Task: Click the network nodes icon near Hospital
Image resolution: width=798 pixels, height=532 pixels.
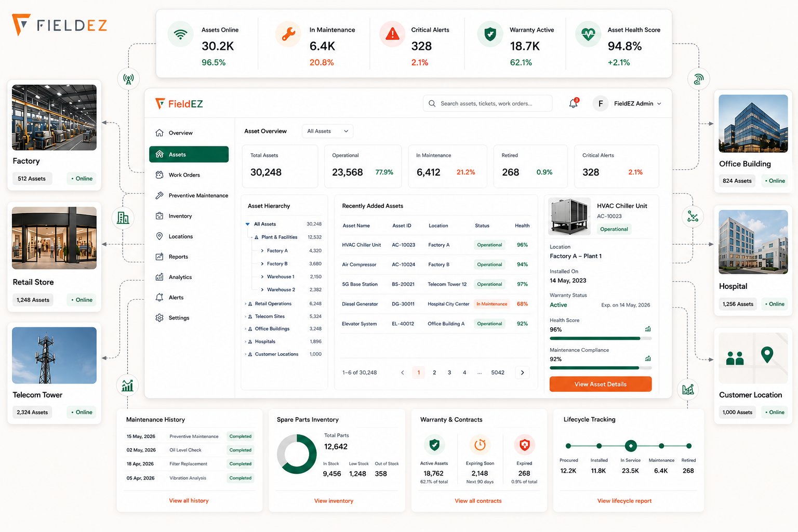Action: click(693, 216)
